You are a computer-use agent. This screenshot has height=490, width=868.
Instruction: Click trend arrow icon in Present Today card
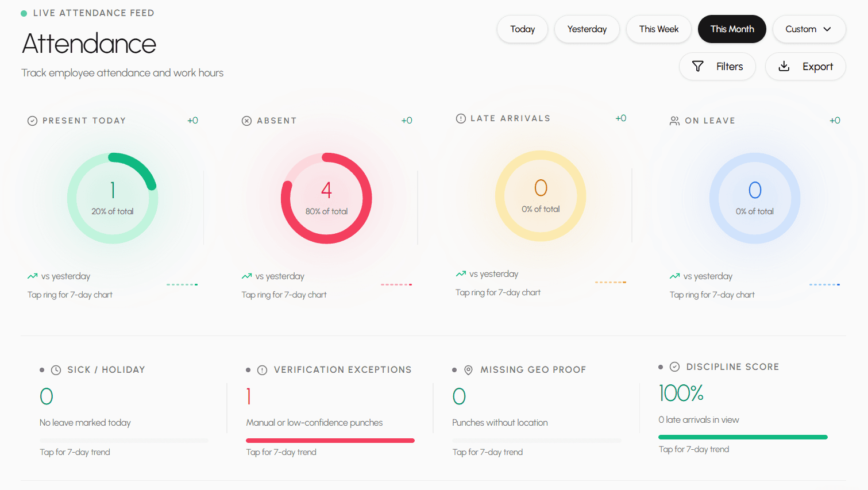tap(33, 276)
